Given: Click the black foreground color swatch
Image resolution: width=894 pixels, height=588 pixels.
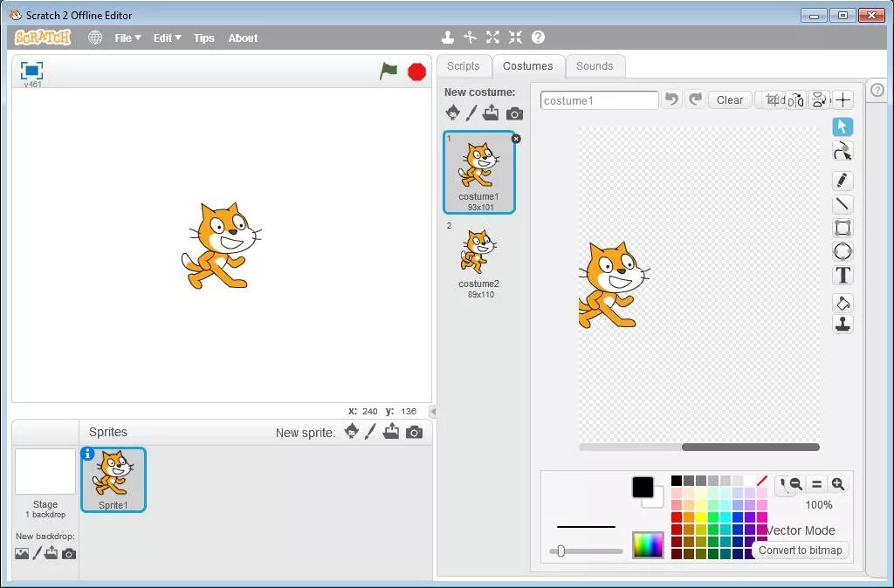Looking at the screenshot, I should click(643, 487).
